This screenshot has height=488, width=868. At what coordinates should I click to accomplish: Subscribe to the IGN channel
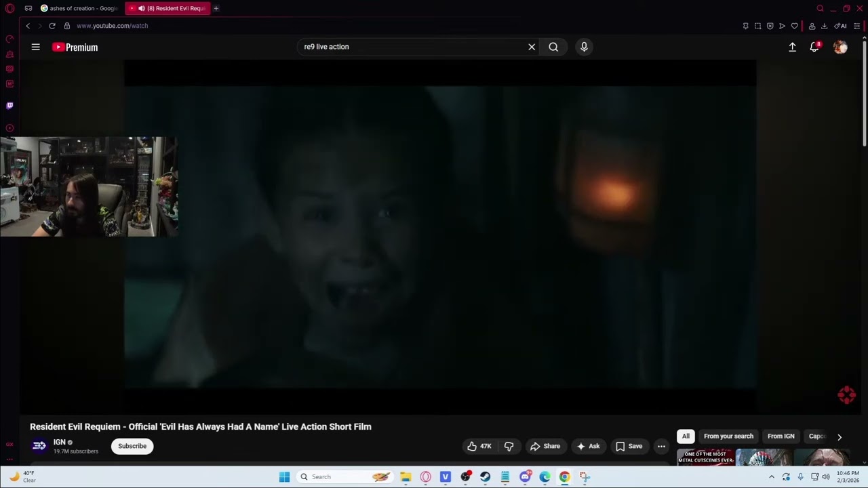point(132,446)
